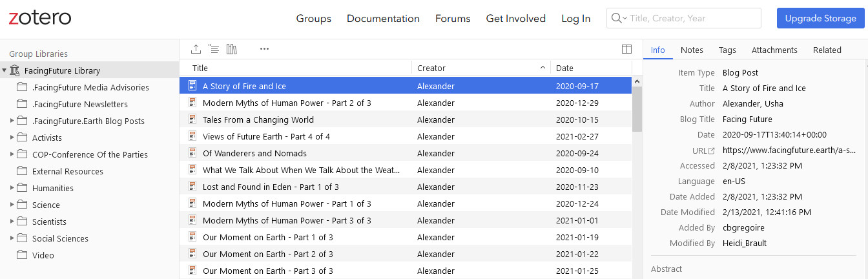
Task: Expand the Scientists collection arrow
Action: click(12, 222)
